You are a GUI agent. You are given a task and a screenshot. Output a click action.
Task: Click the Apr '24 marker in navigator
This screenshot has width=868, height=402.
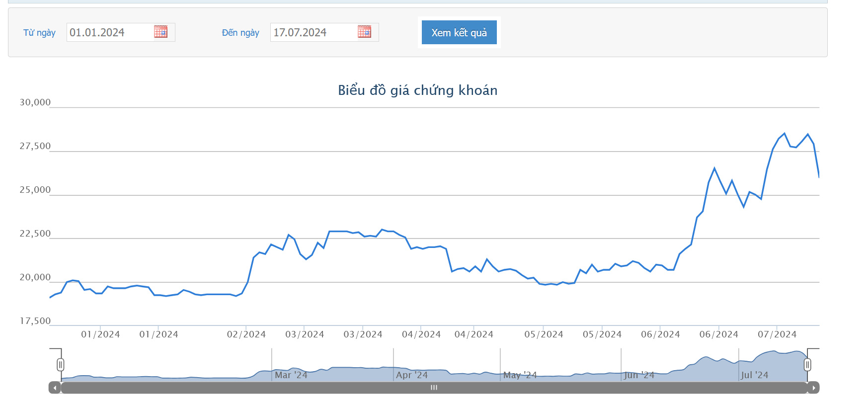pyautogui.click(x=411, y=375)
